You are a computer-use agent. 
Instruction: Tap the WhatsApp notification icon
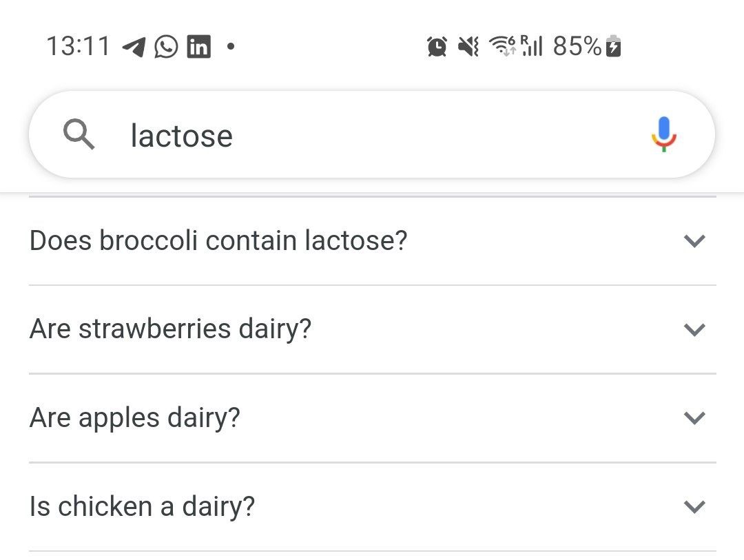[166, 47]
